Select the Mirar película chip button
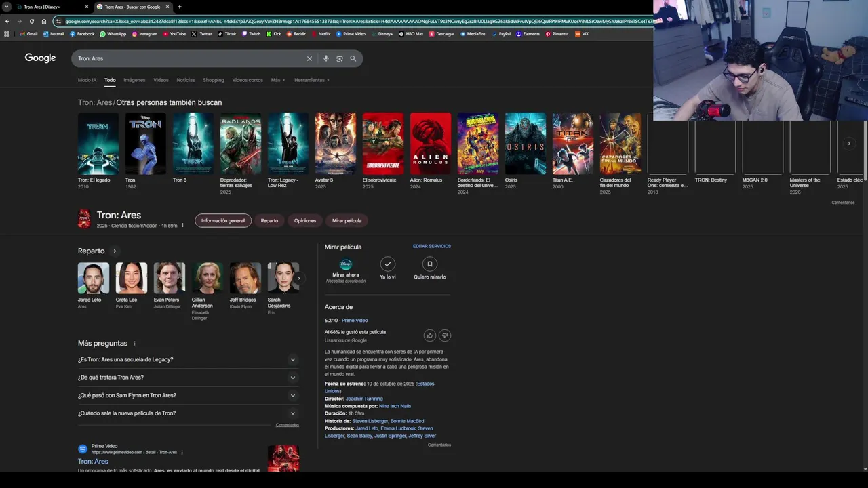 [x=347, y=220]
